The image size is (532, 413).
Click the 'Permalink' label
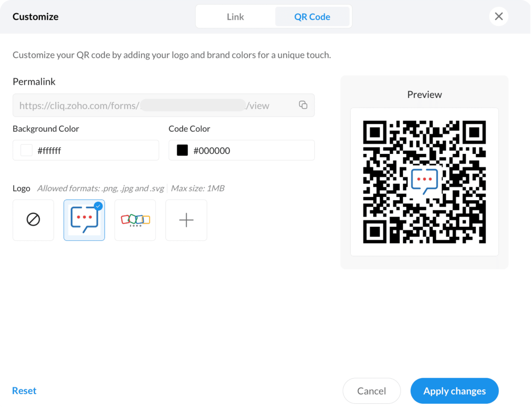[x=34, y=82]
